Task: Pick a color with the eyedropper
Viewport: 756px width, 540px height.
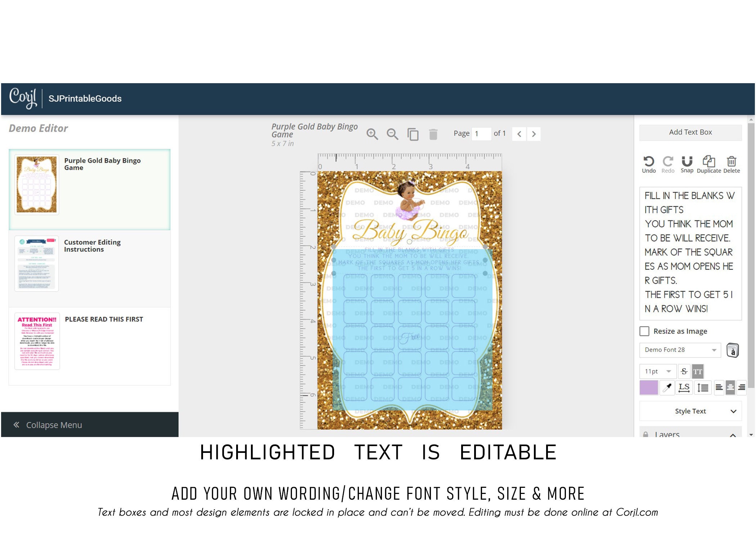Action: (667, 387)
